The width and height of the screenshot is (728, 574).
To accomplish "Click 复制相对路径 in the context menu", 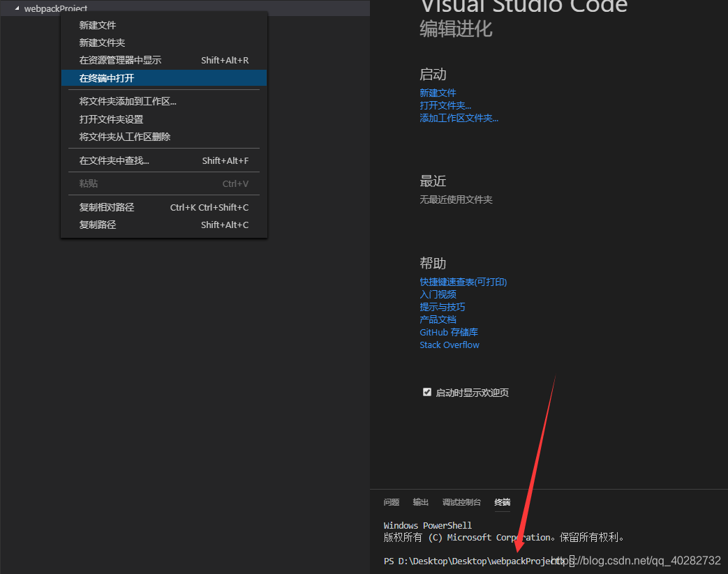I will tap(108, 206).
